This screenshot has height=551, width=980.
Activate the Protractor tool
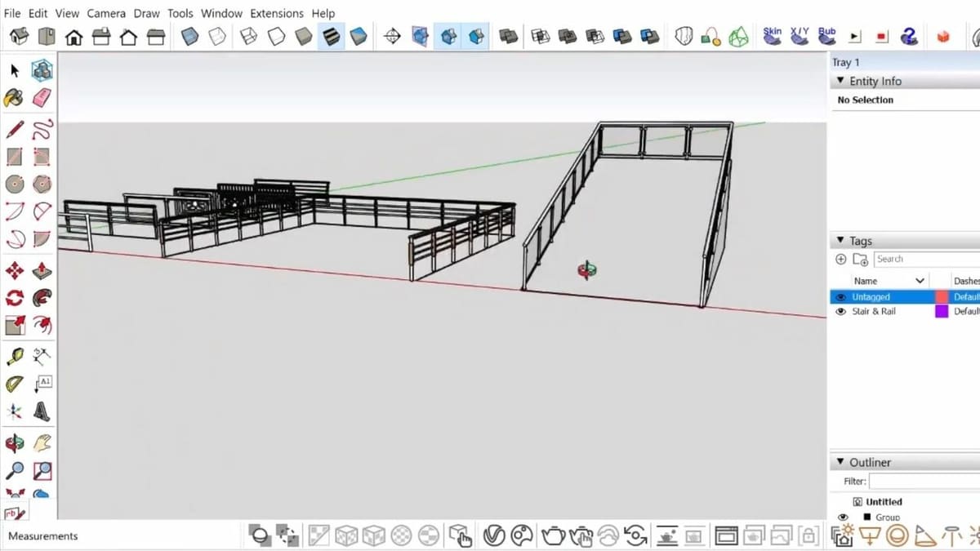coord(14,384)
